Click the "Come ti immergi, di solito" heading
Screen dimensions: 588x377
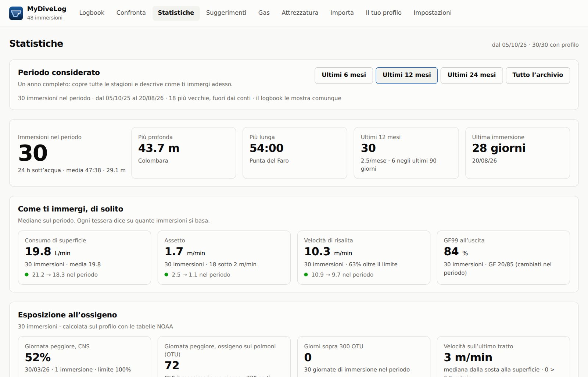71,209
